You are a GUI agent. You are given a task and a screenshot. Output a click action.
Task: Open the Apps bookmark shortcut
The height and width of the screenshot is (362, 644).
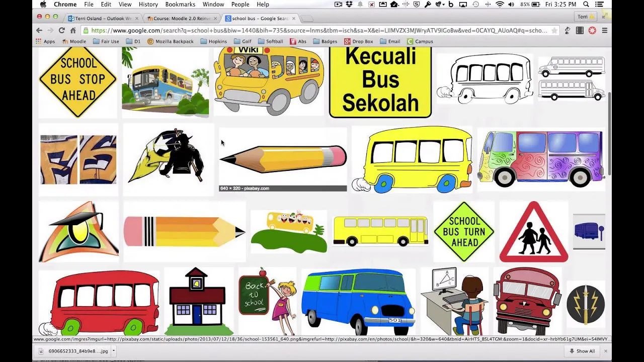click(x=45, y=41)
